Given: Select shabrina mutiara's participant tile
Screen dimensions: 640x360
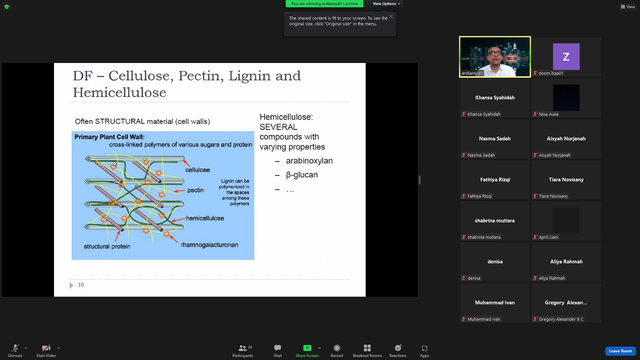Looking at the screenshot, I should click(495, 221).
